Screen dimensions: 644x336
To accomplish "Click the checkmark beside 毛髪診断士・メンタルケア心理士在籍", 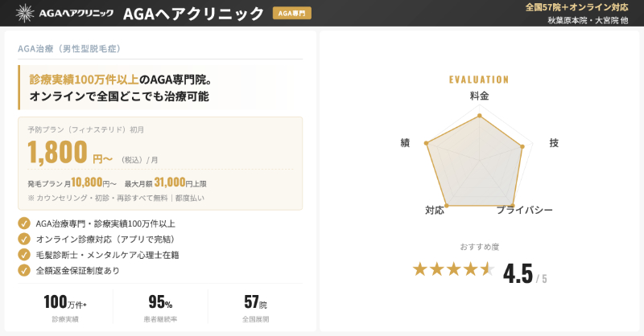I will coord(23,254).
